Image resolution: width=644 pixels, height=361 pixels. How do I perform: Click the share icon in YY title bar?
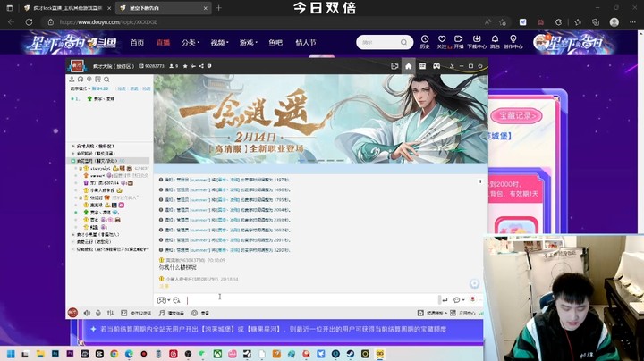(201, 66)
